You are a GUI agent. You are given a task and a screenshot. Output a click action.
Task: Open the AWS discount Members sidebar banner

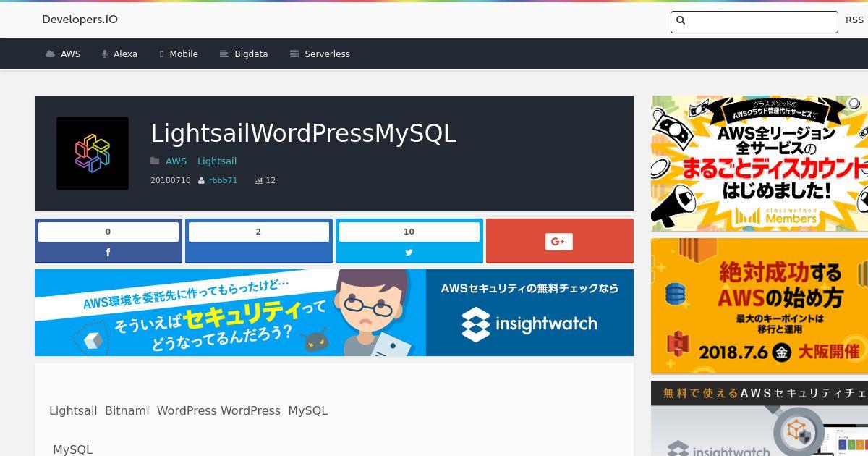pos(759,164)
